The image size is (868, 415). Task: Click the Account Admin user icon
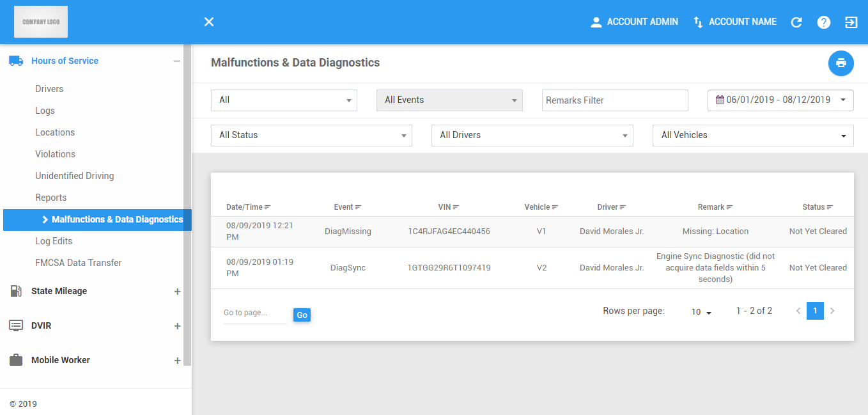pyautogui.click(x=596, y=22)
